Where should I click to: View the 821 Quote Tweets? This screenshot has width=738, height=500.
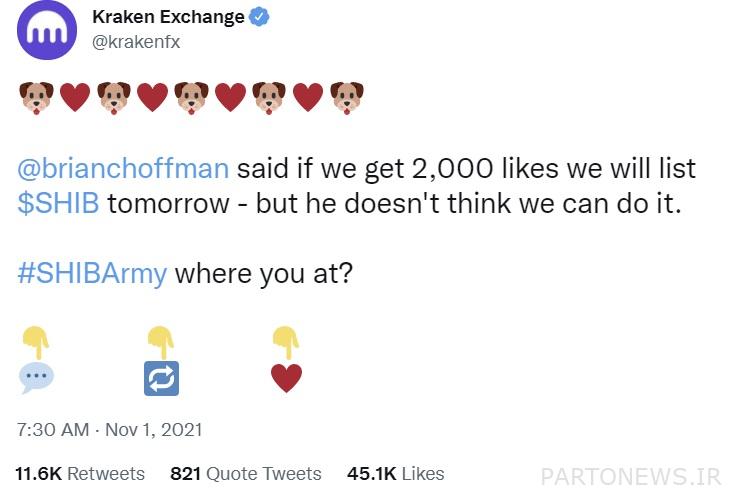[x=246, y=474]
